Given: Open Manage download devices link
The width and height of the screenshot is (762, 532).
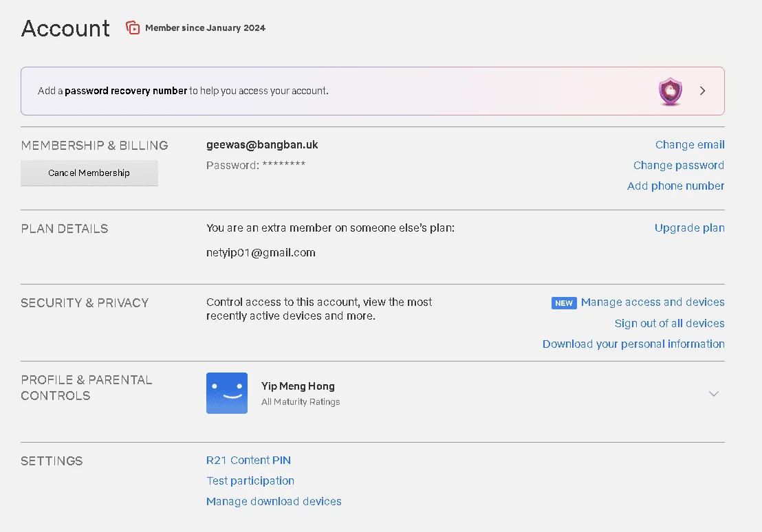Looking at the screenshot, I should 274,501.
